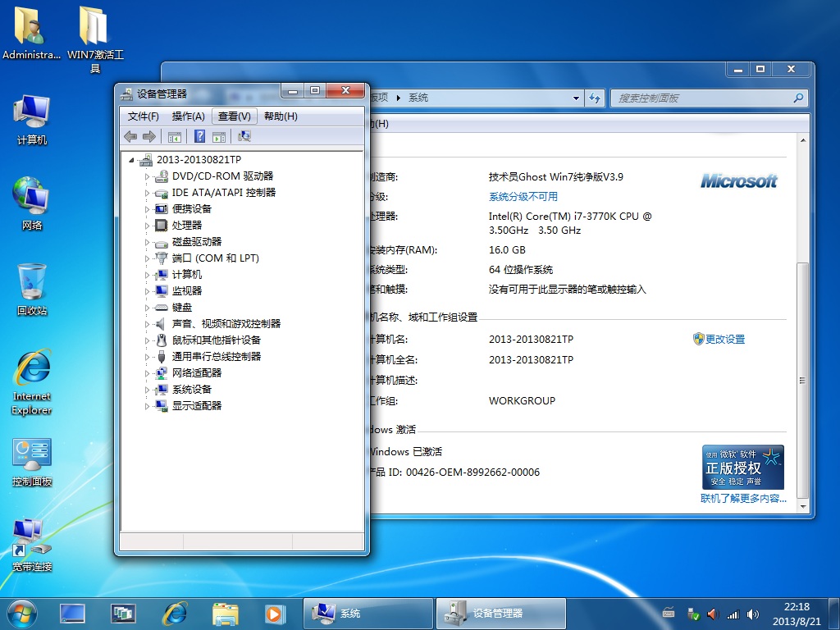The width and height of the screenshot is (840, 630).
Task: Select the 监视器 tree item
Action: (187, 291)
